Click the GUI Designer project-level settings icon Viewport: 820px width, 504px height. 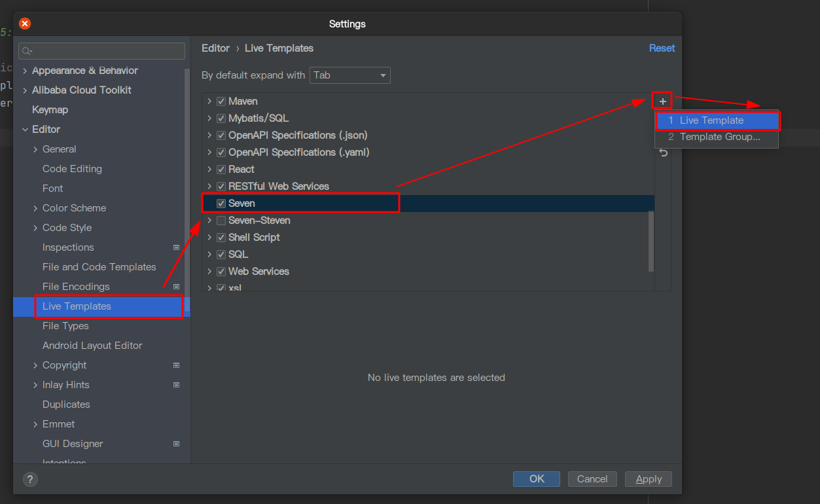click(176, 444)
